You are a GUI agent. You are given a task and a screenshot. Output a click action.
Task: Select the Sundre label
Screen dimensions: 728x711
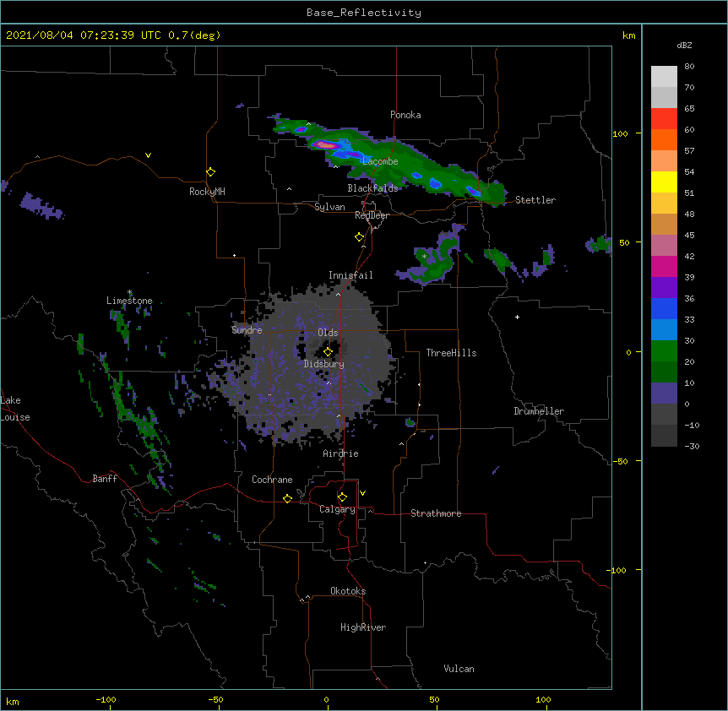point(247,330)
